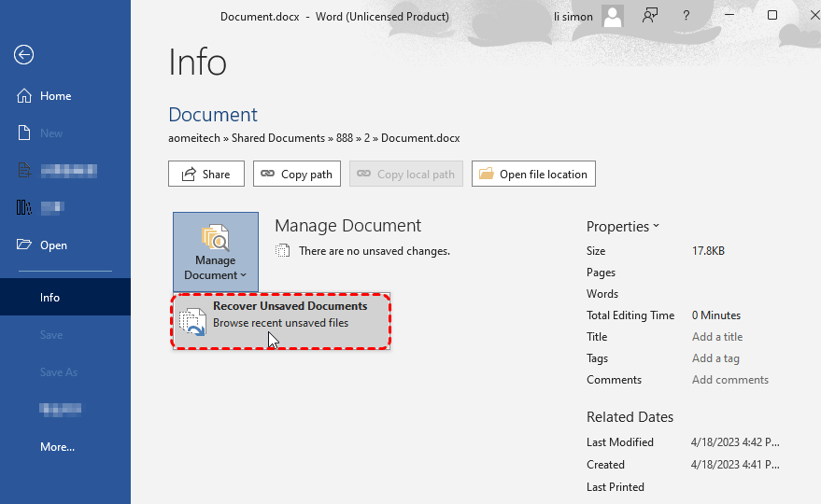Open More... options in the sidebar
Viewport: 821px width, 504px height.
tap(65, 446)
